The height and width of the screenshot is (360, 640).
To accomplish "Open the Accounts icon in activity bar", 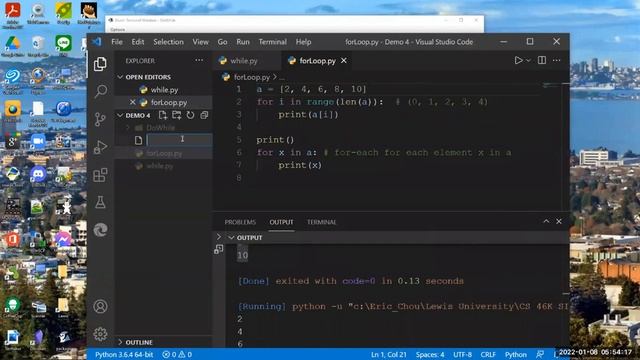I will [100, 306].
